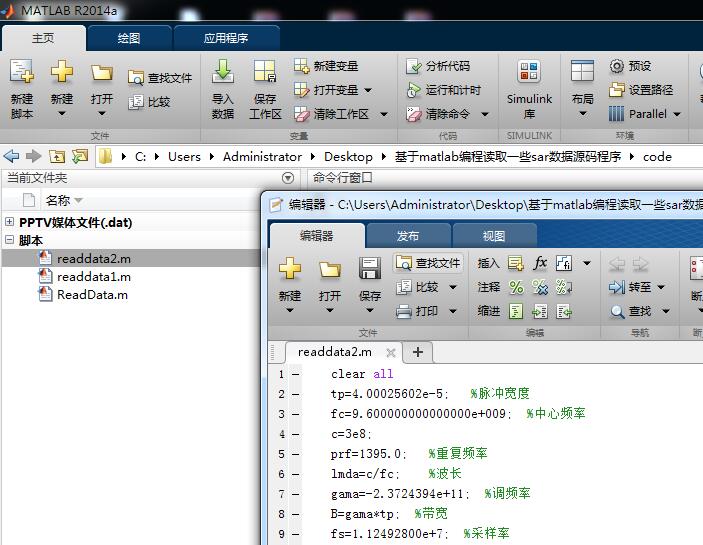Click the editor Open folder icon
This screenshot has width=703, height=545.
tap(330, 269)
